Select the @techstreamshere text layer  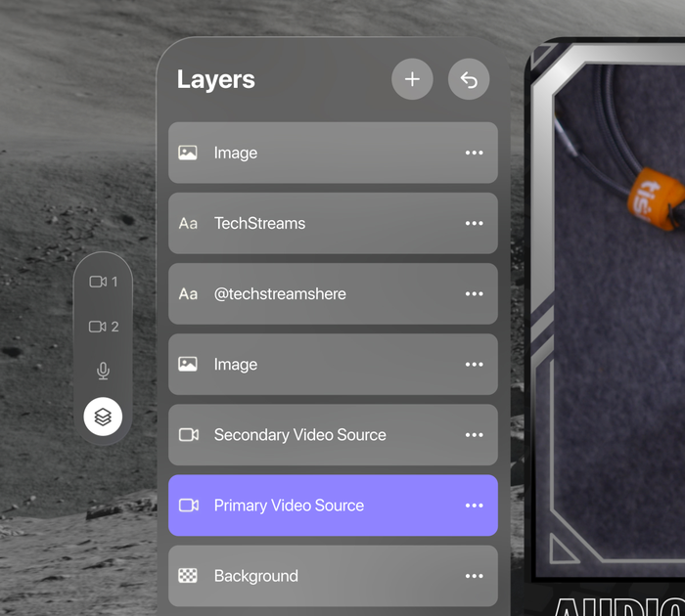(x=333, y=293)
